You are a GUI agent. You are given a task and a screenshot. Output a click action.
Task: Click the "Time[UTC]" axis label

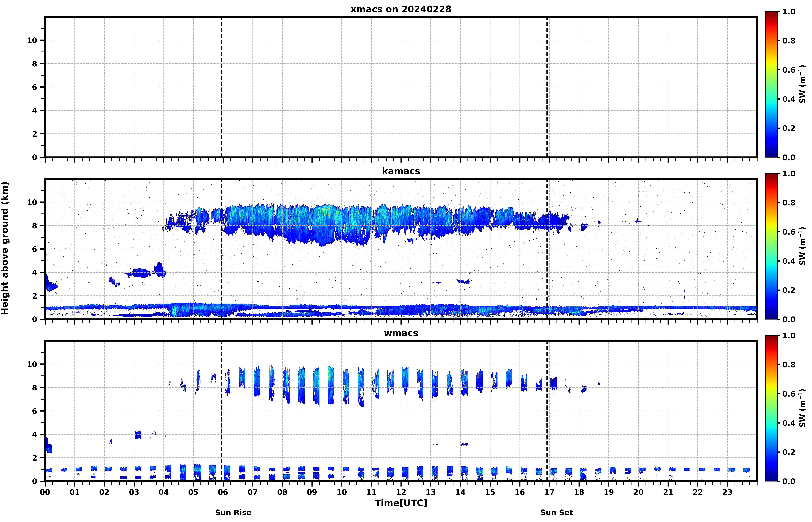[x=401, y=503]
